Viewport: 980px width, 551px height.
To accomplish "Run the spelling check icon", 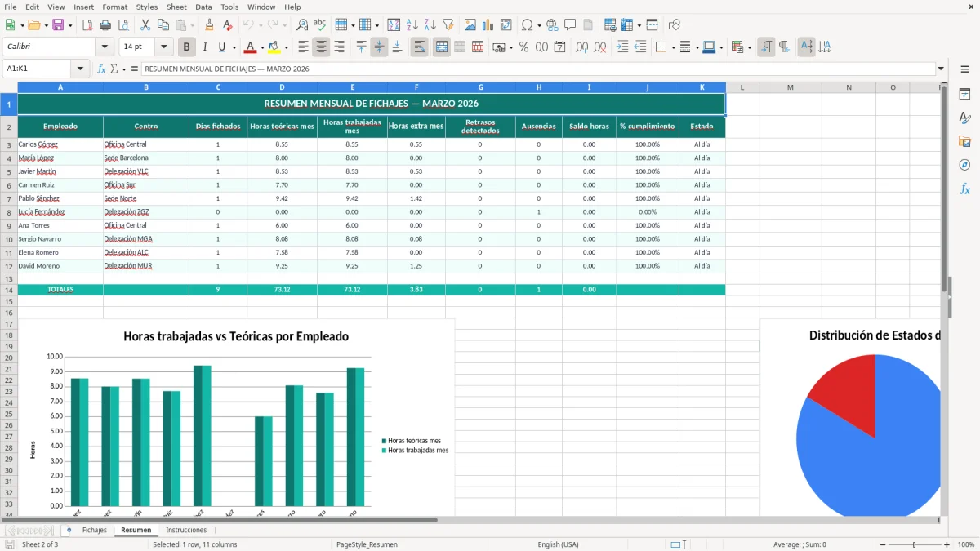I will [x=320, y=25].
